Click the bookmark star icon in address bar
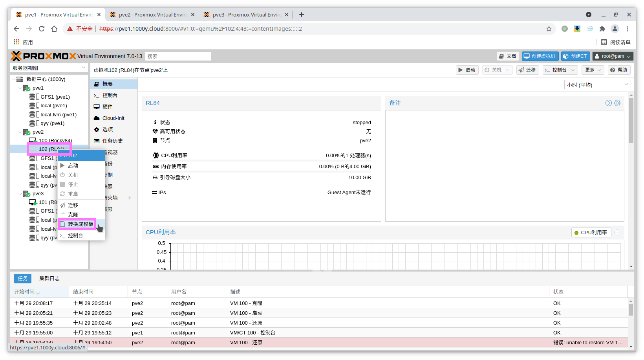The width and height of the screenshot is (644, 360). tap(549, 29)
